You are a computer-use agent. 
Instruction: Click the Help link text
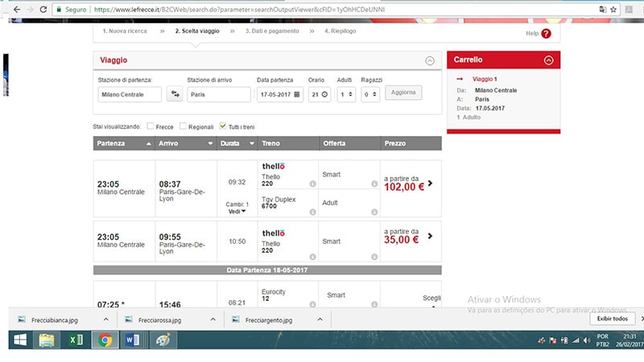point(532,34)
